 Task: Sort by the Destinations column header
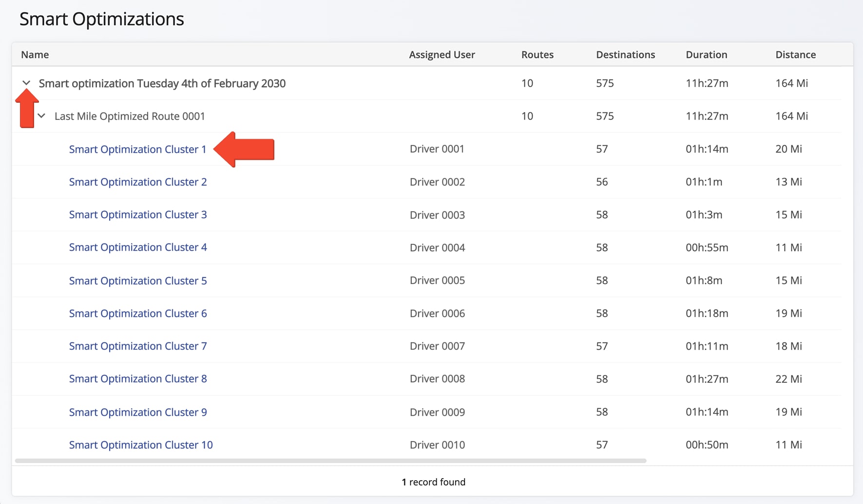(626, 55)
